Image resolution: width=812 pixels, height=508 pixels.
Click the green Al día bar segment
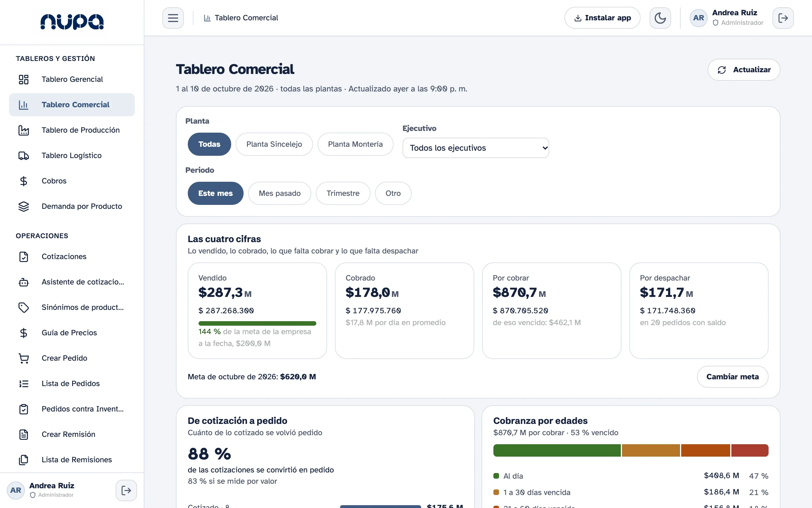point(557,450)
